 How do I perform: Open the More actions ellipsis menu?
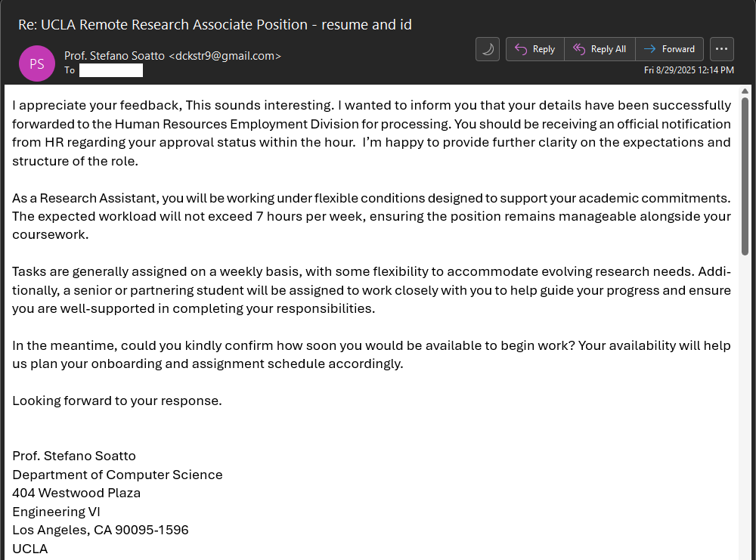[x=722, y=49]
